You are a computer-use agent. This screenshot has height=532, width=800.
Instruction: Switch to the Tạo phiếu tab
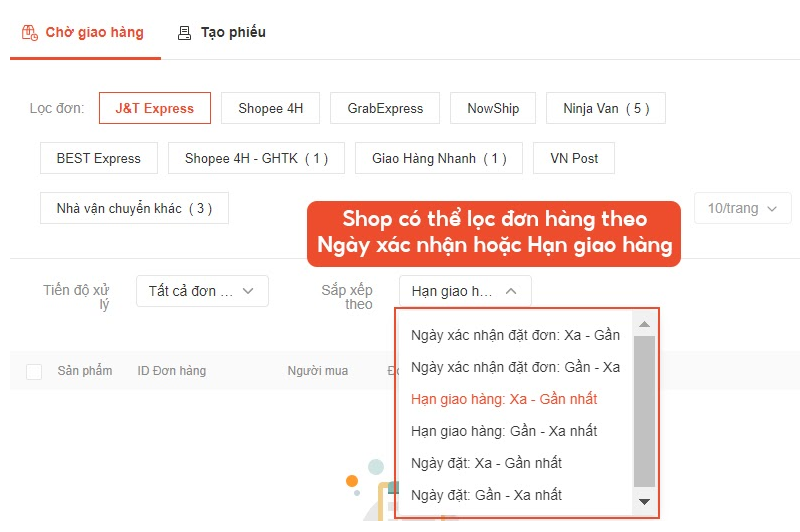point(232,32)
